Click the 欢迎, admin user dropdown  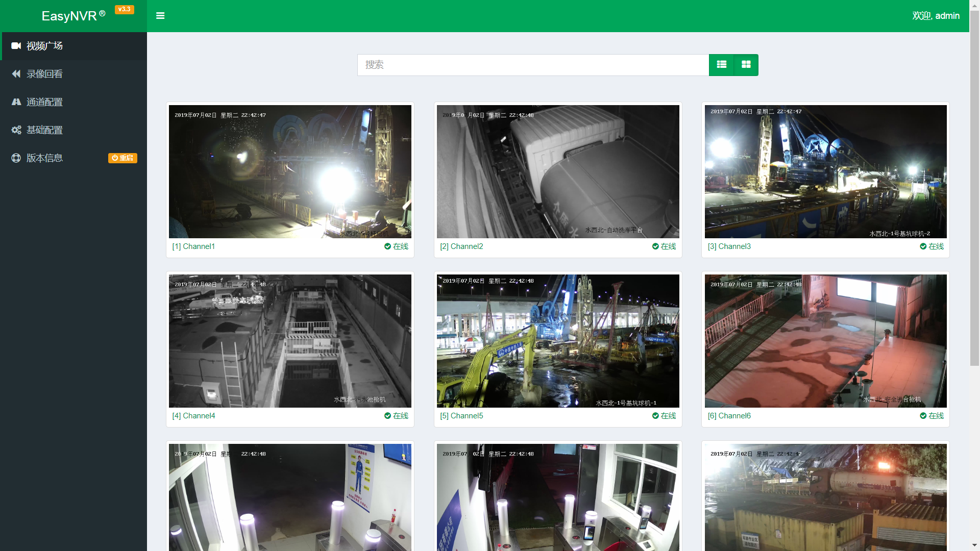tap(936, 16)
